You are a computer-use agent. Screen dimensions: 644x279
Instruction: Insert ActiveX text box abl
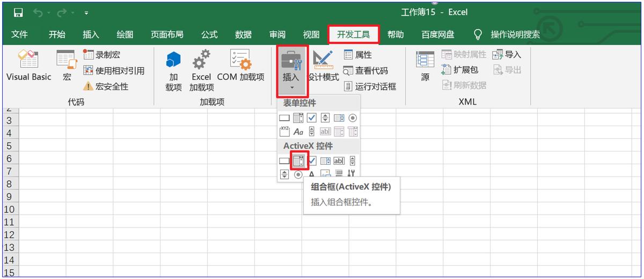339,160
